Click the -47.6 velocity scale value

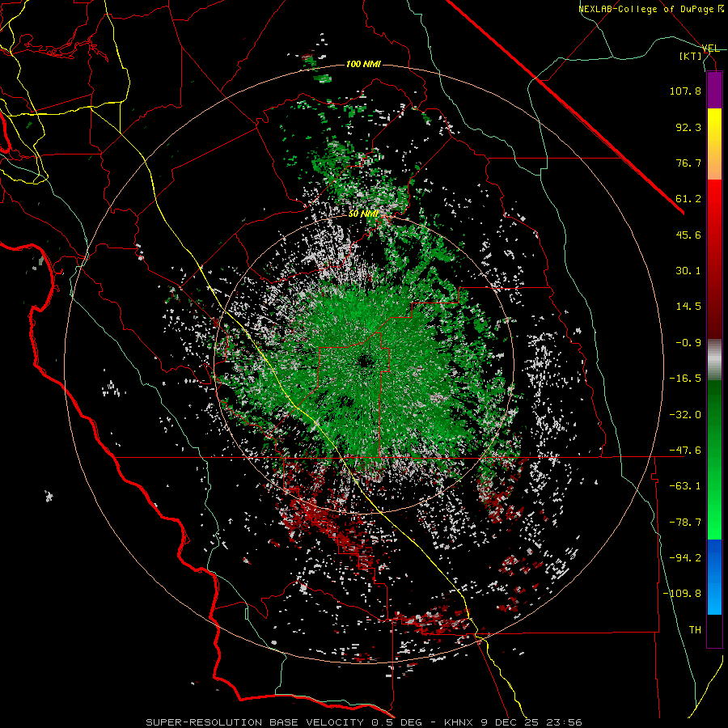pos(685,451)
